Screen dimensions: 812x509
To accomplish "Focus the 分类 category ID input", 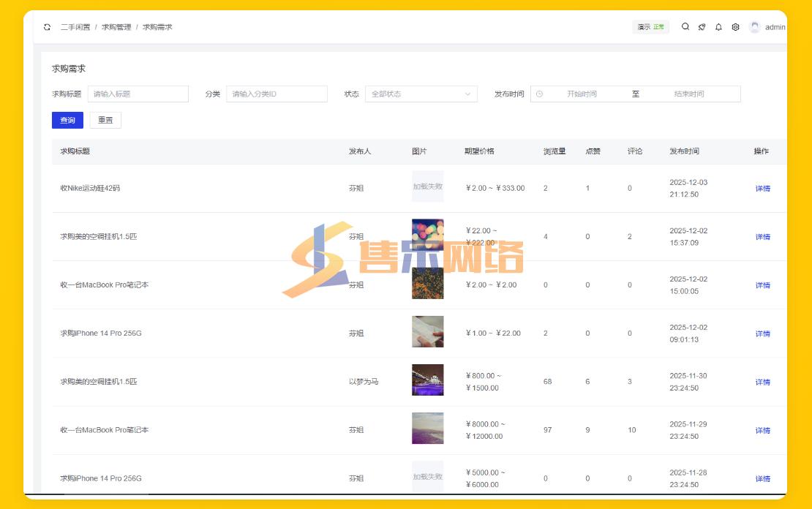I will [277, 94].
